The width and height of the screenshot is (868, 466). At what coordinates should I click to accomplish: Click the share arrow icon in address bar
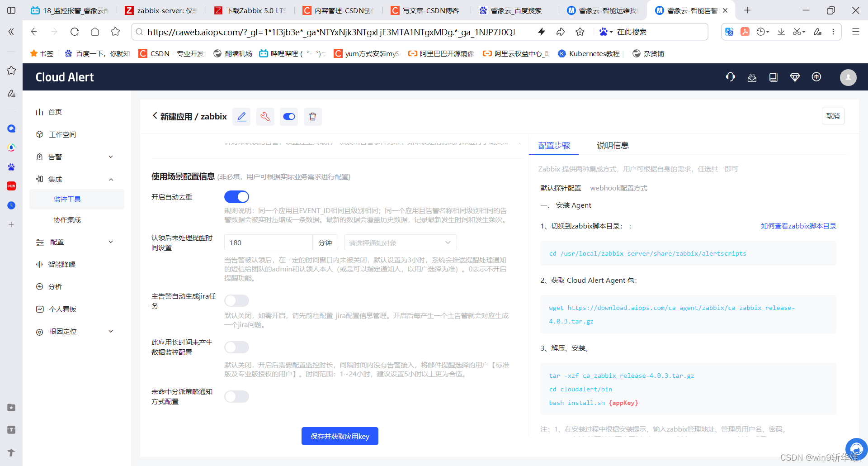[561, 32]
